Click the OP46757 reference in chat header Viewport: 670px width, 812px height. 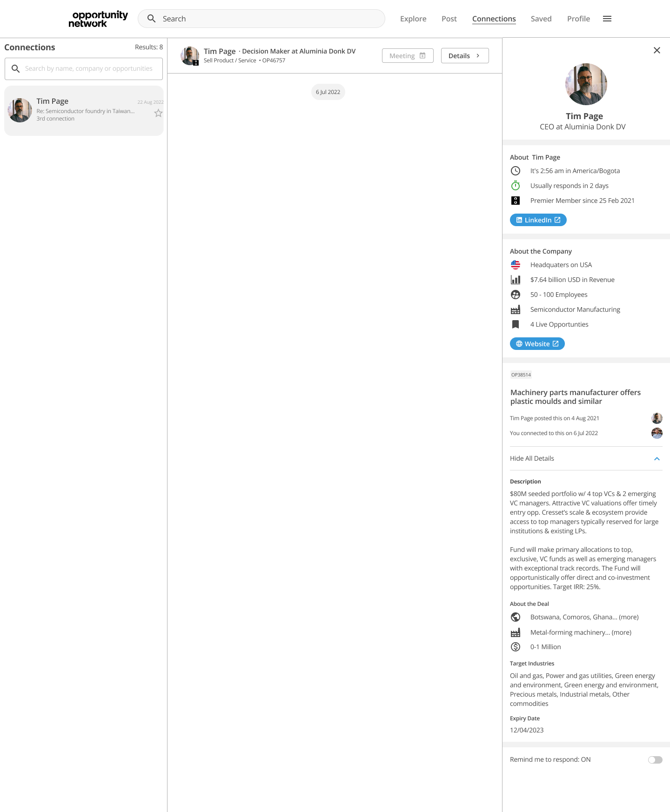pyautogui.click(x=274, y=60)
